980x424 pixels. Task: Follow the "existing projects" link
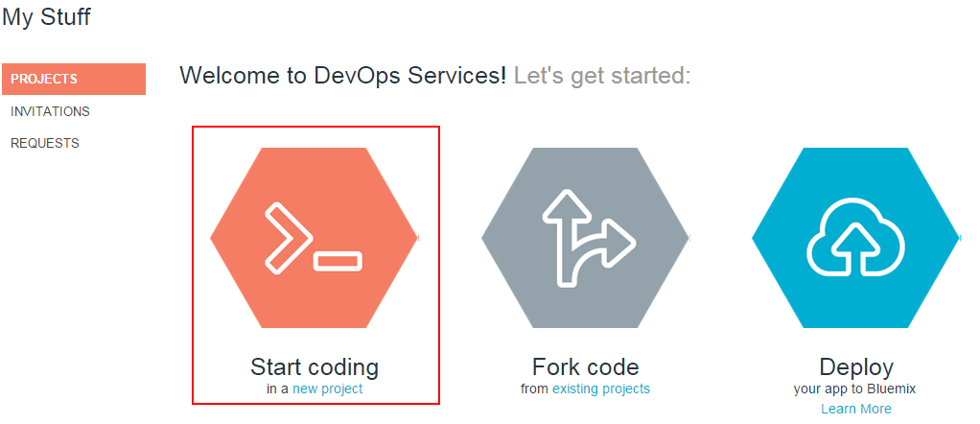601,389
